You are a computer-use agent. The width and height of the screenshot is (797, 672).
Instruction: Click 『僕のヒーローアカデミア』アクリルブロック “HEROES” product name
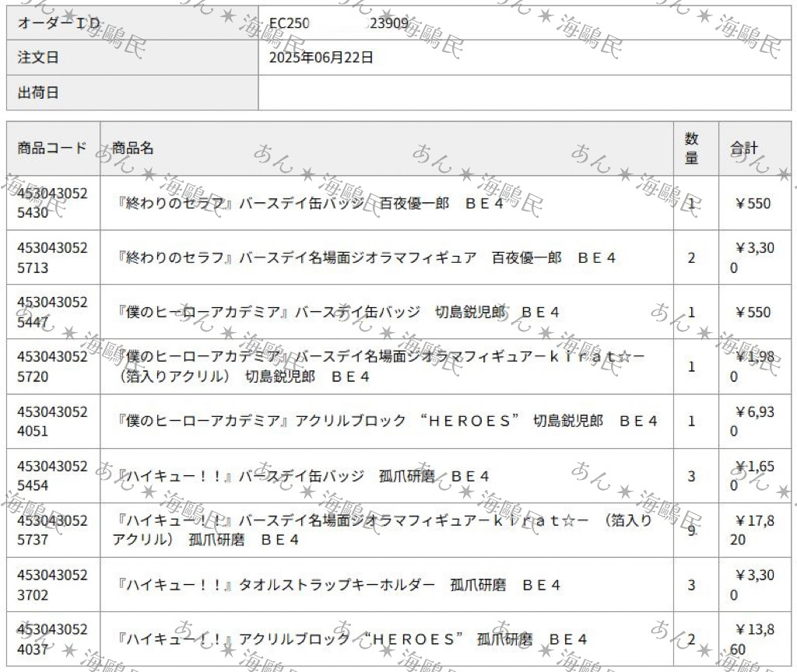[x=387, y=421]
